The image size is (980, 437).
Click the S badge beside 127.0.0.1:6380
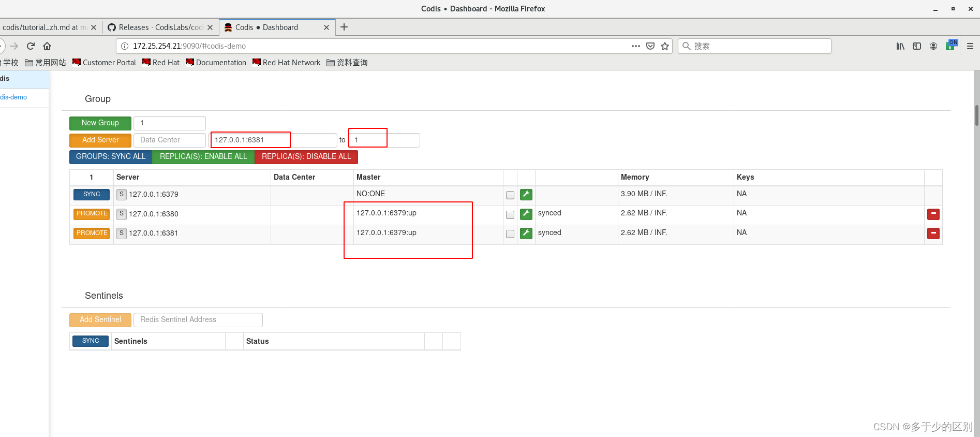pos(122,214)
